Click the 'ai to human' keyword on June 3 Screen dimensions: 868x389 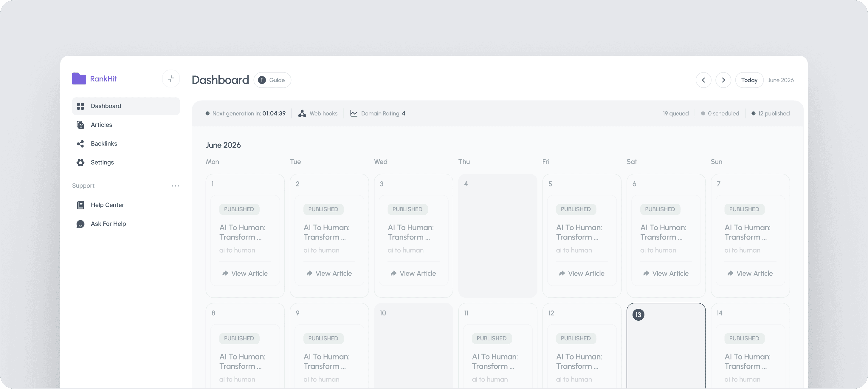click(x=406, y=250)
